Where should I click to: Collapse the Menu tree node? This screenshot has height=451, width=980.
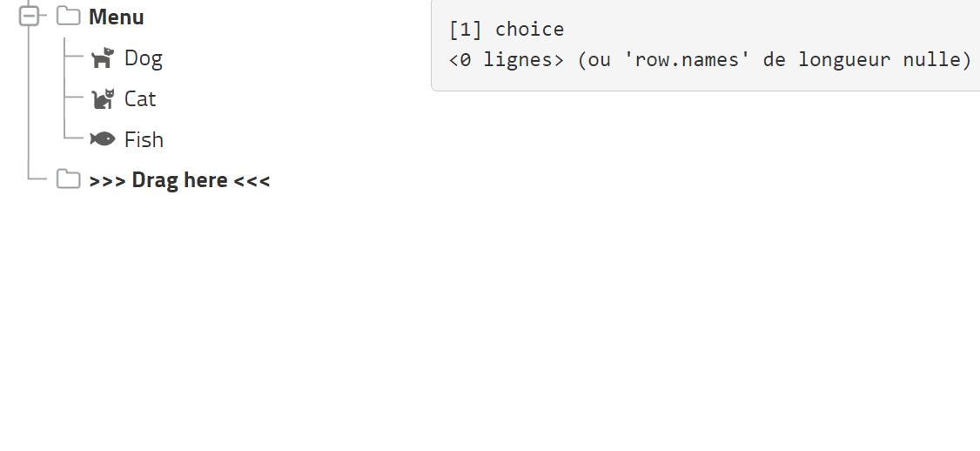pos(29,17)
